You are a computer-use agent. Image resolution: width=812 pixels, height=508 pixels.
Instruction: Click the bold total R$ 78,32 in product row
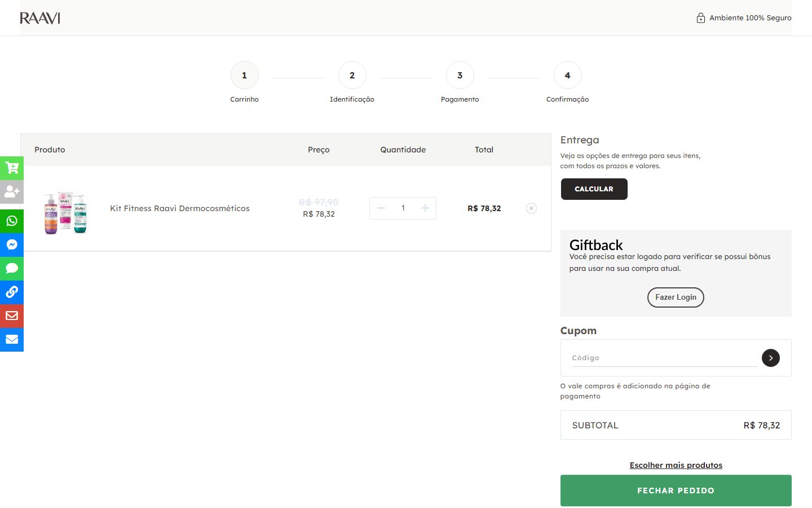click(484, 208)
